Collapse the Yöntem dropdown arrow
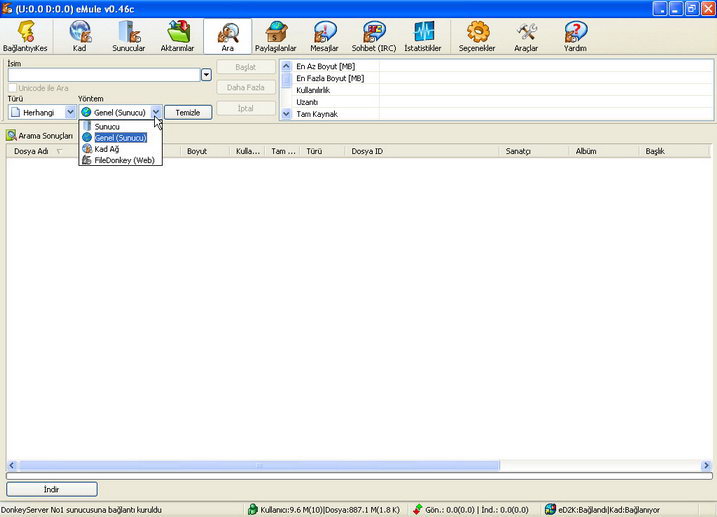 click(x=156, y=112)
